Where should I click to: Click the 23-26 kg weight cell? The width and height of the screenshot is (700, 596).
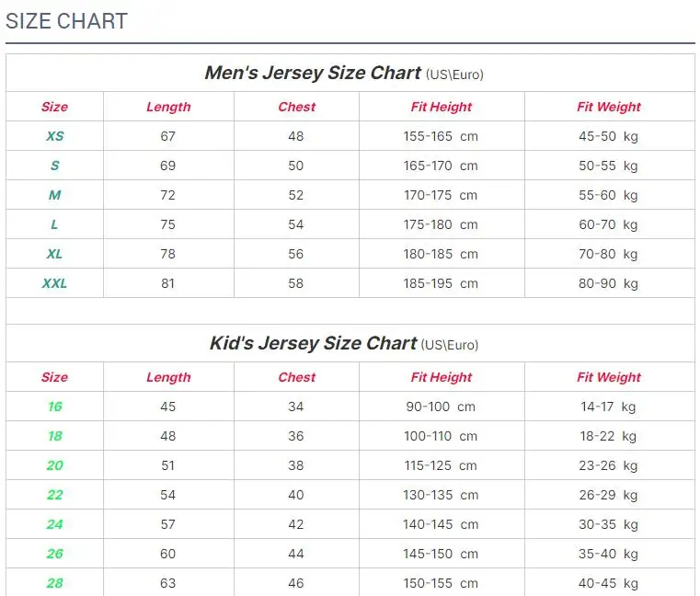(608, 465)
